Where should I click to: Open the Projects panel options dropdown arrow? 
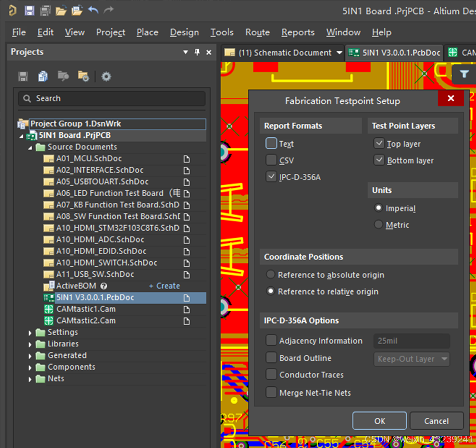(x=186, y=52)
